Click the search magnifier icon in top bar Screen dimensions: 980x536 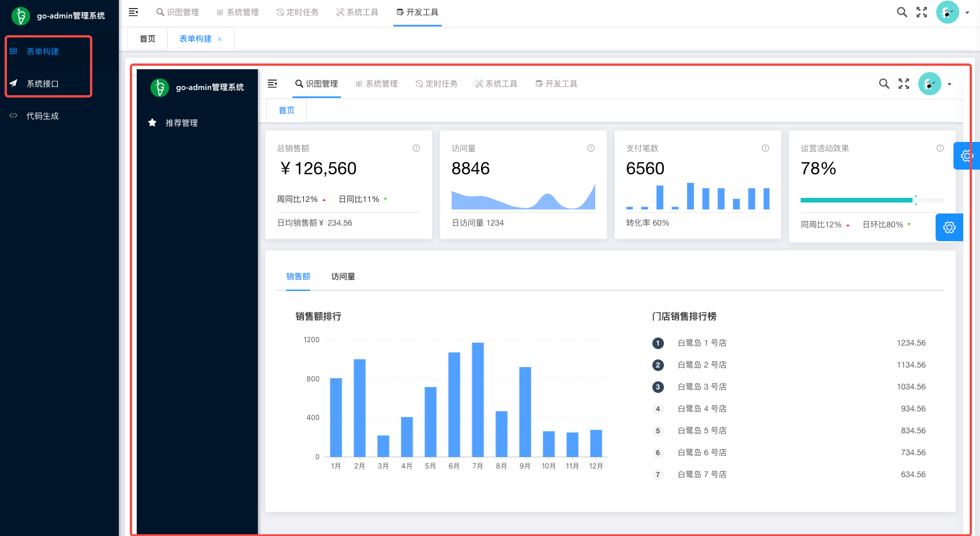coord(902,12)
